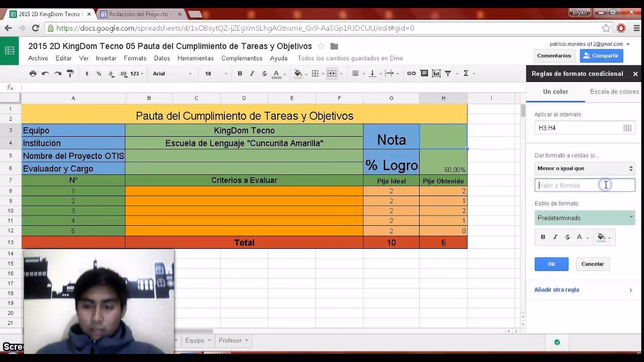This screenshot has height=362, width=644.
Task: Open the Predeterminado format style dropdown
Action: pyautogui.click(x=584, y=218)
